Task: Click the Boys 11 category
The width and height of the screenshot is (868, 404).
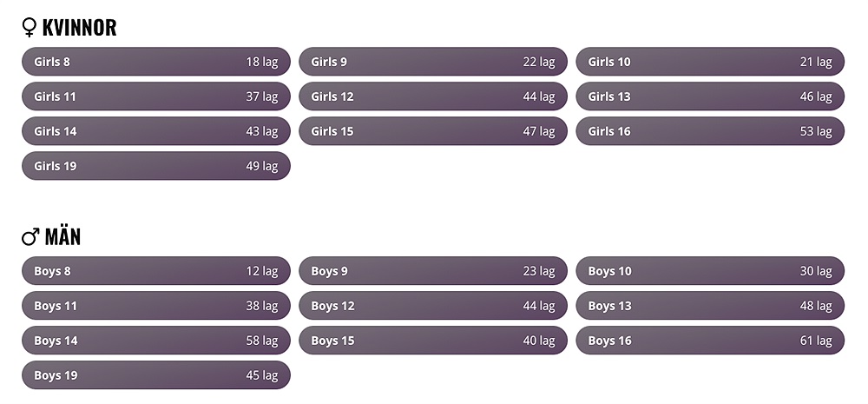Action: point(155,306)
